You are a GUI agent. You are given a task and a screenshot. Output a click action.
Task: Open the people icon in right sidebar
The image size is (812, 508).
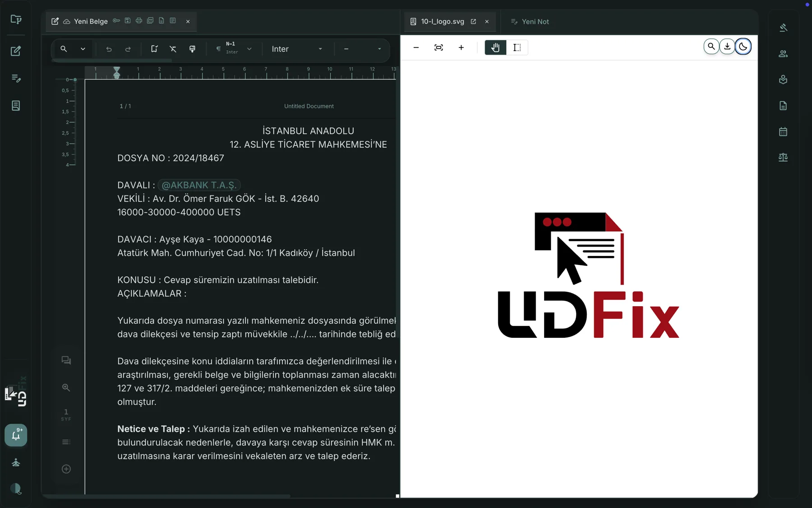pyautogui.click(x=783, y=54)
